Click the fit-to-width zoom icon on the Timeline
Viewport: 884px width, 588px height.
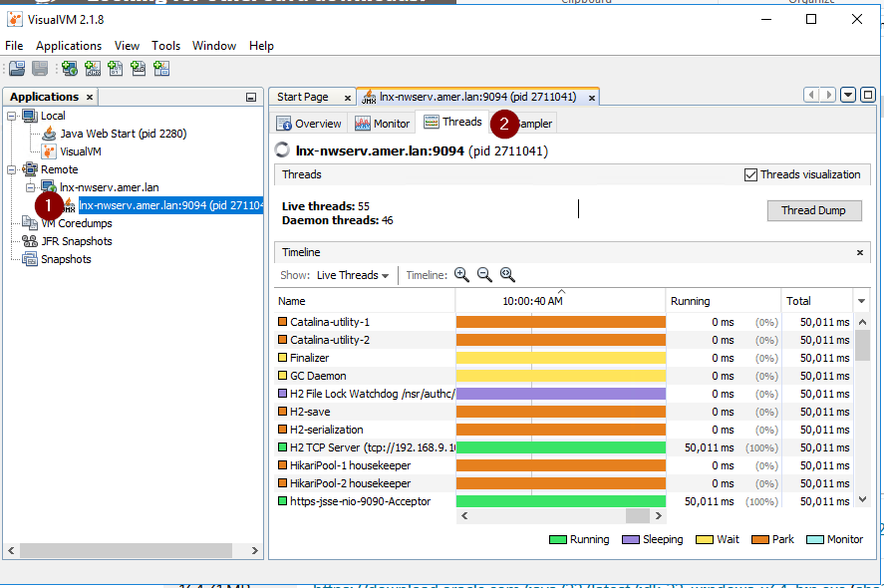tap(507, 274)
